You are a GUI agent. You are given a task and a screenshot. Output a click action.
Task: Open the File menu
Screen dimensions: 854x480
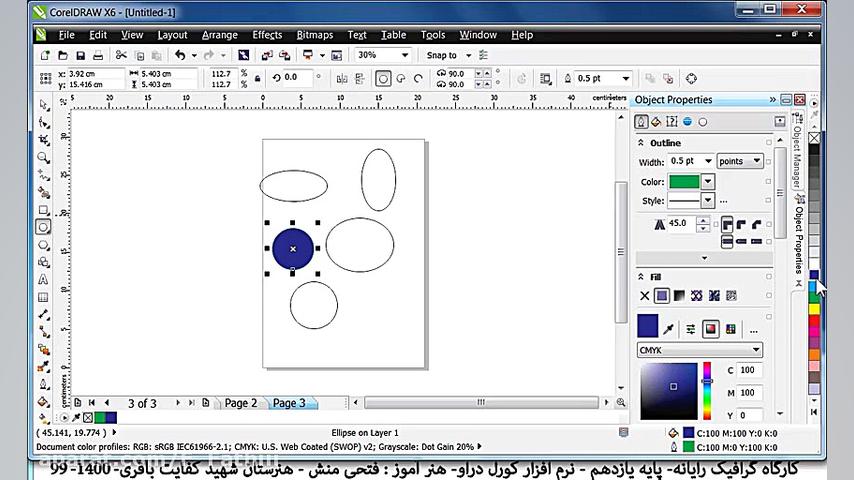(66, 35)
